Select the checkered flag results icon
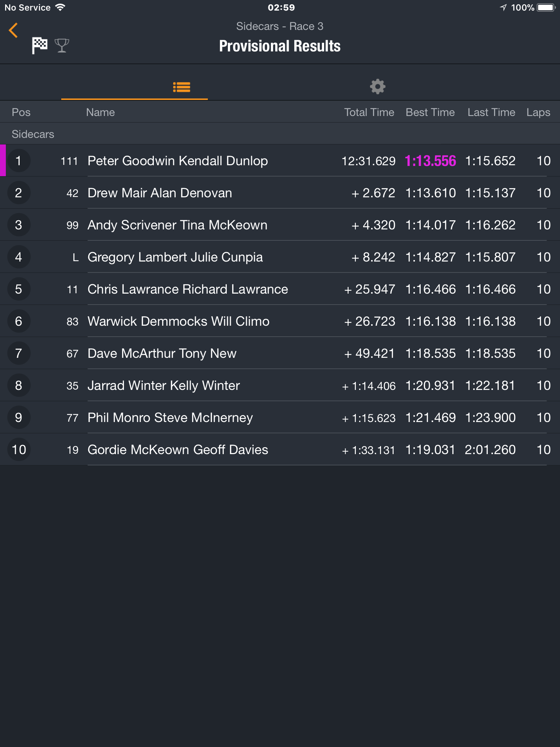The width and height of the screenshot is (560, 747). (40, 46)
